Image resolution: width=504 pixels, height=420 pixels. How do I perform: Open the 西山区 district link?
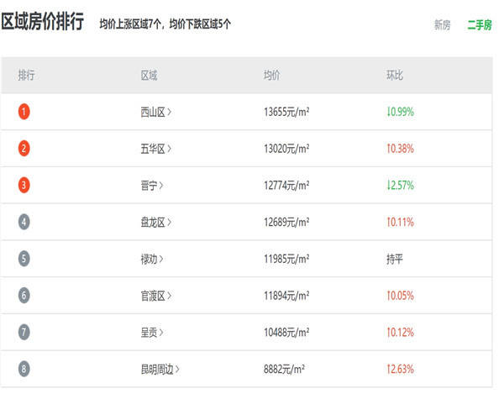pos(156,113)
